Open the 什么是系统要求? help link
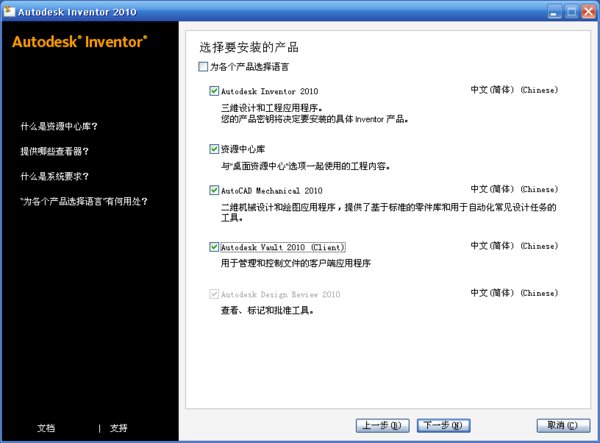This screenshot has width=600, height=443. [x=55, y=176]
